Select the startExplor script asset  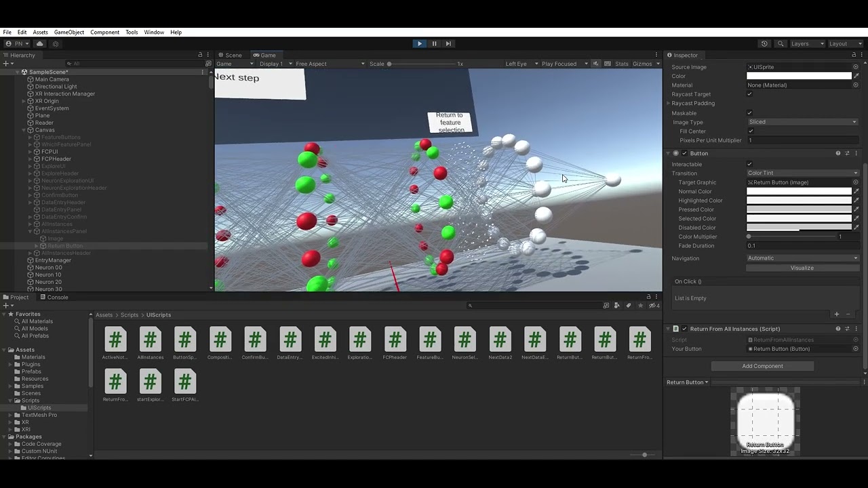151,386
